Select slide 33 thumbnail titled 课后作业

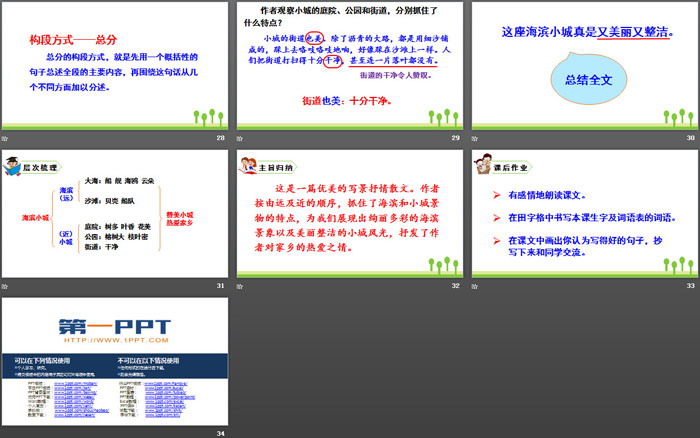point(585,214)
